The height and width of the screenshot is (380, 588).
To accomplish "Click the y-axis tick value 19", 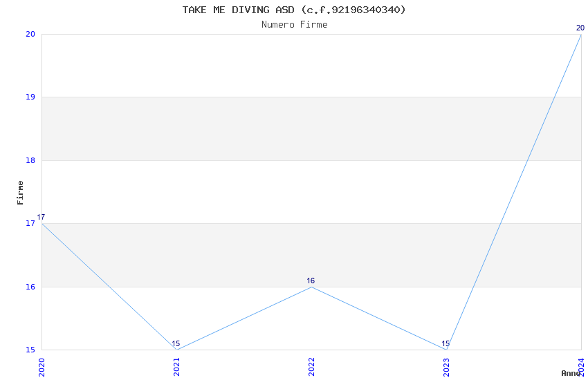I will (30, 97).
